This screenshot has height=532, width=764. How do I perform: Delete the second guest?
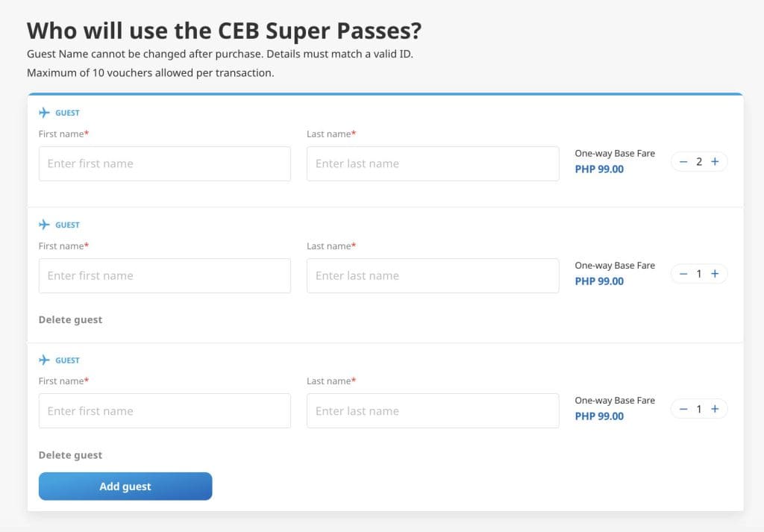point(70,319)
